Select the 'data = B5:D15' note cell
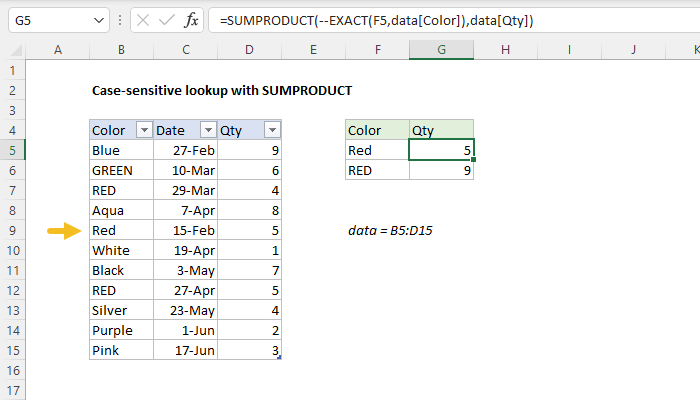Image resolution: width=700 pixels, height=400 pixels. pyautogui.click(x=390, y=230)
